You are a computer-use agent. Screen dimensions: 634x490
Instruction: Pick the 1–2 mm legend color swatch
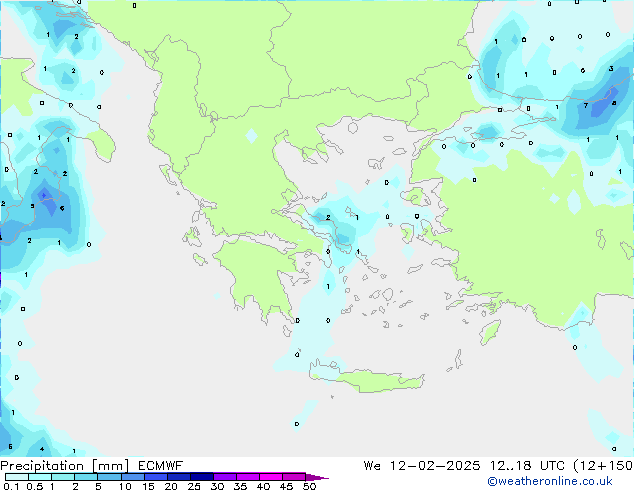(63, 477)
